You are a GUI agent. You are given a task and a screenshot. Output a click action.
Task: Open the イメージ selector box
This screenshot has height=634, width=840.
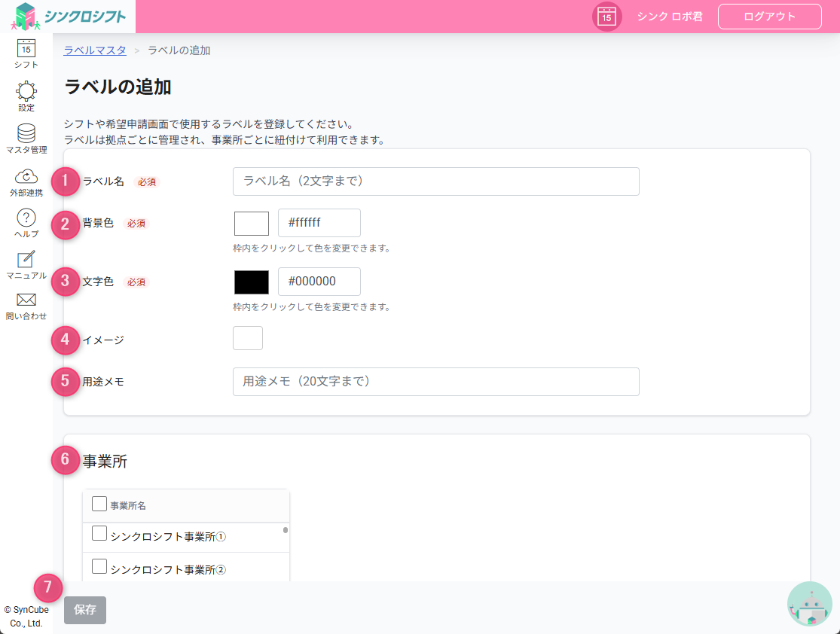(248, 338)
